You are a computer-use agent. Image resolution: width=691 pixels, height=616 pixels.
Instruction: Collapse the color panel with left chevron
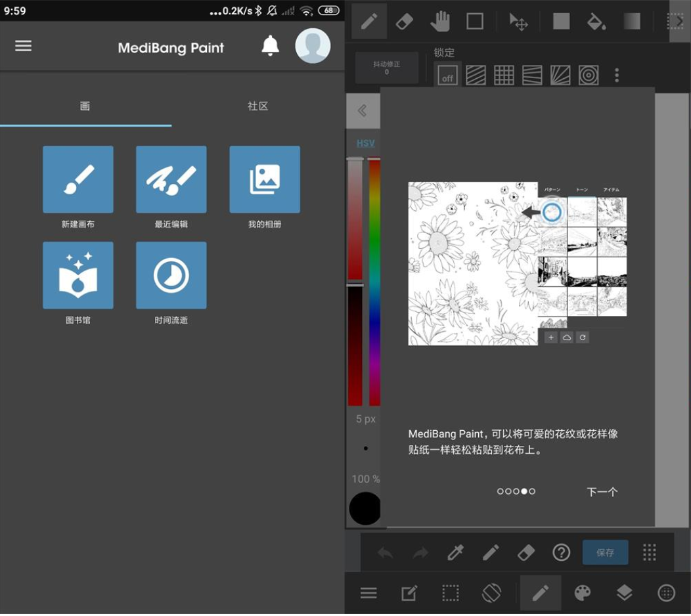363,110
